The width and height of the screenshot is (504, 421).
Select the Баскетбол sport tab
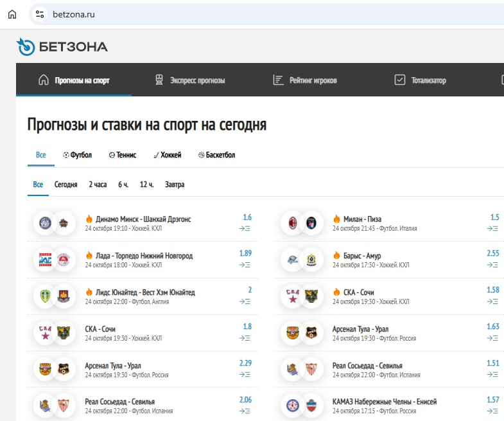click(x=216, y=155)
